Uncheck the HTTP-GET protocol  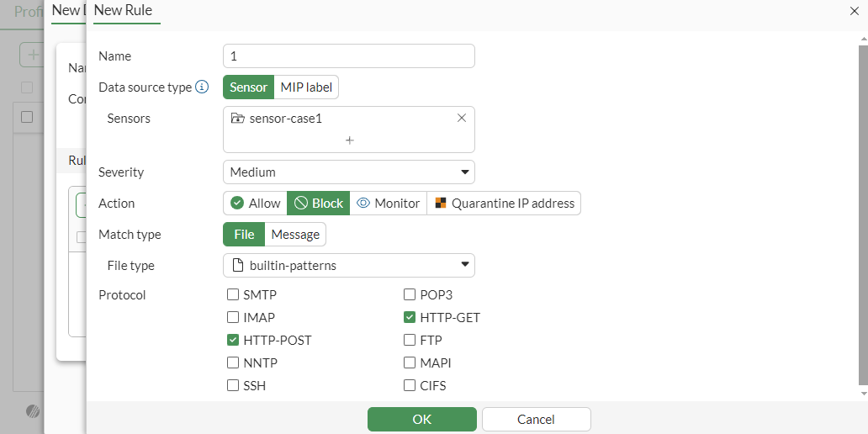[x=410, y=317]
